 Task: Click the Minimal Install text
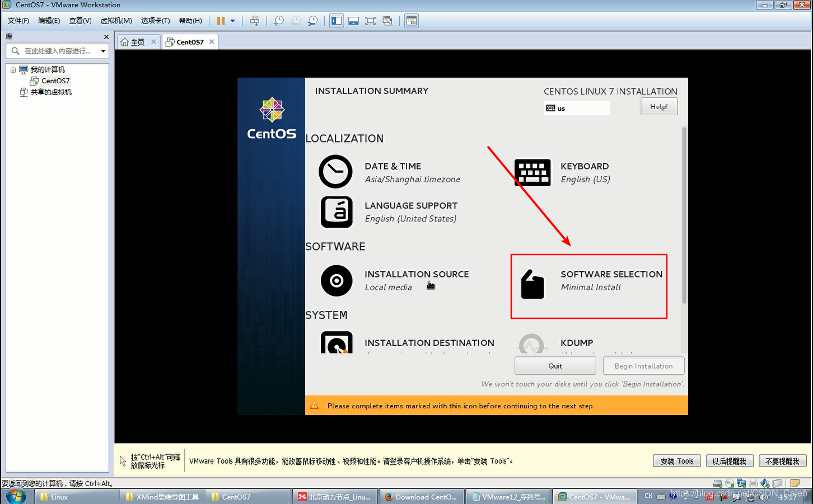point(591,288)
